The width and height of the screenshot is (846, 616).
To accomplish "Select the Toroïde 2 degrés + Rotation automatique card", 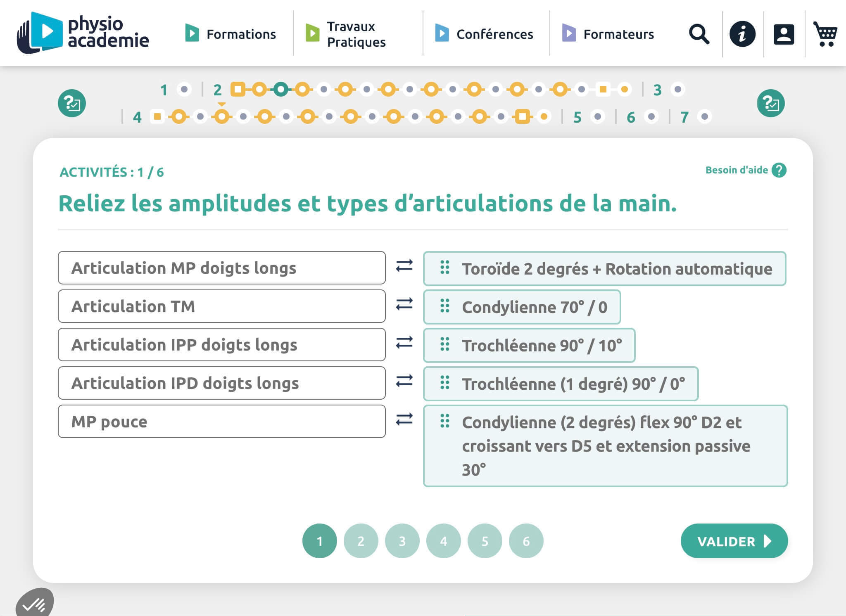I will [605, 268].
